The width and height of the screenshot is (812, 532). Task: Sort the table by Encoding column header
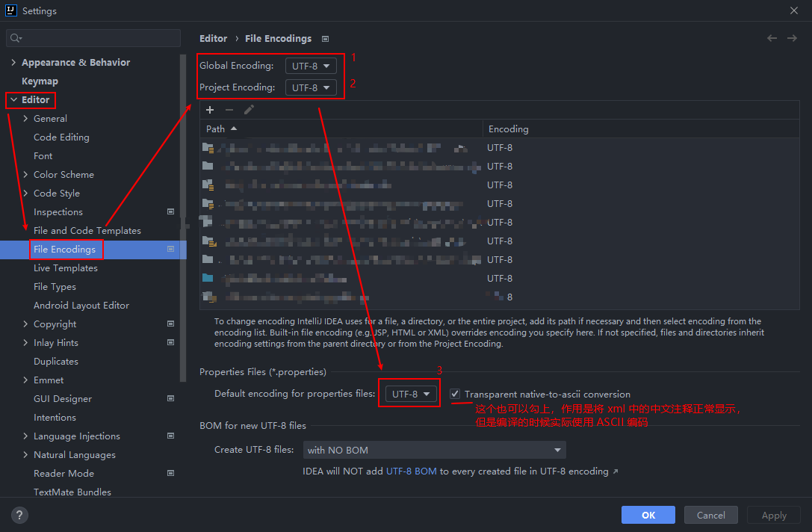tap(641, 129)
